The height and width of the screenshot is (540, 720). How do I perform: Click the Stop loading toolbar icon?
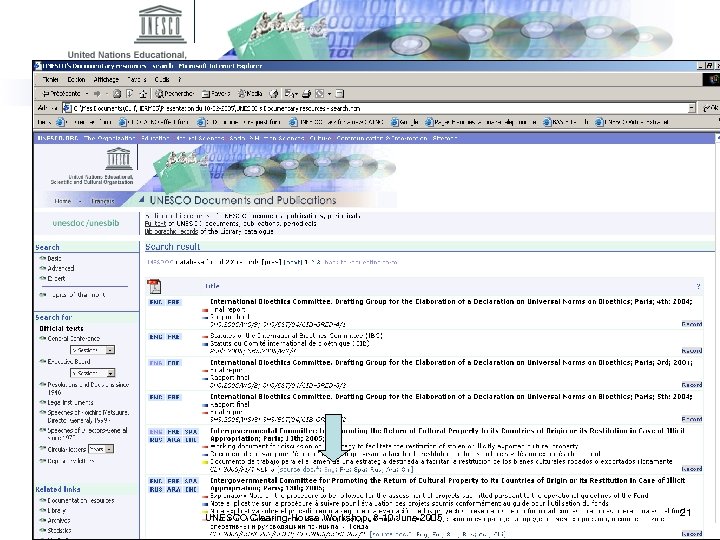tap(117, 94)
